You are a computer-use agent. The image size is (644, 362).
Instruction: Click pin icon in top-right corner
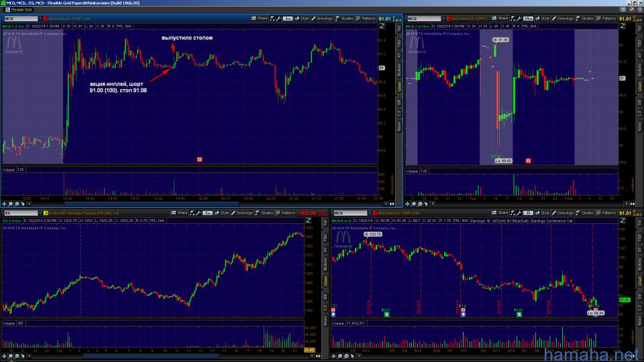click(632, 9)
